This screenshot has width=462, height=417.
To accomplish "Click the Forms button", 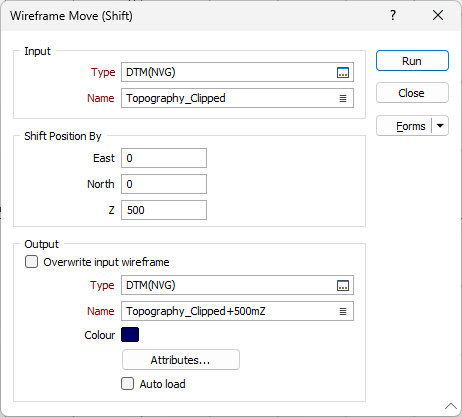I will pos(404,126).
